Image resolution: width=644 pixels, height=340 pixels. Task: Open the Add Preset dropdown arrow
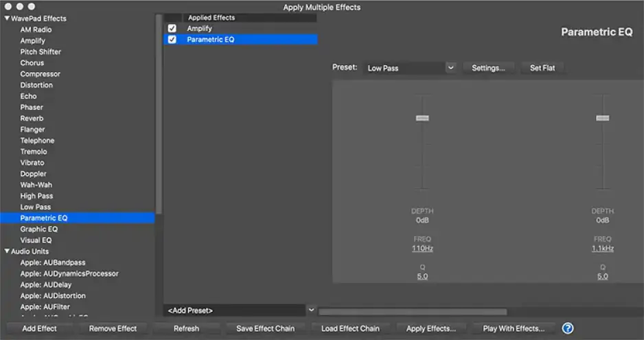coord(311,310)
